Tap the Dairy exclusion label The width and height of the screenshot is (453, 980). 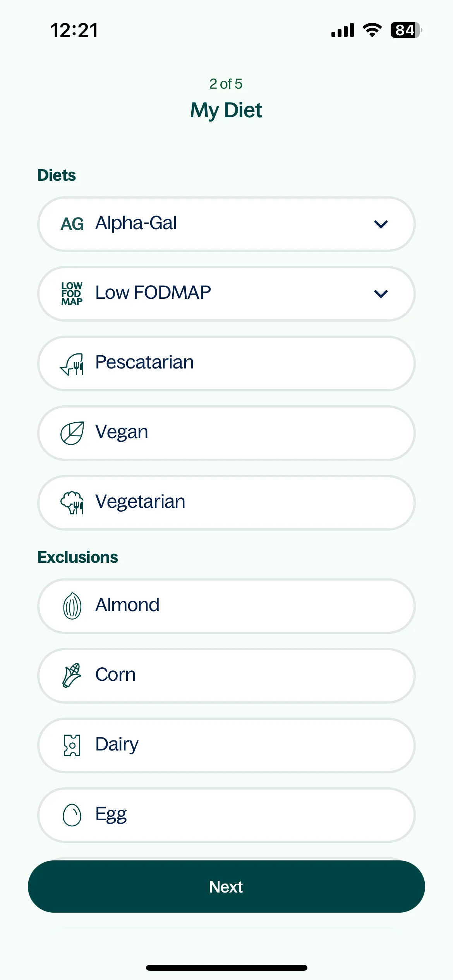(117, 745)
